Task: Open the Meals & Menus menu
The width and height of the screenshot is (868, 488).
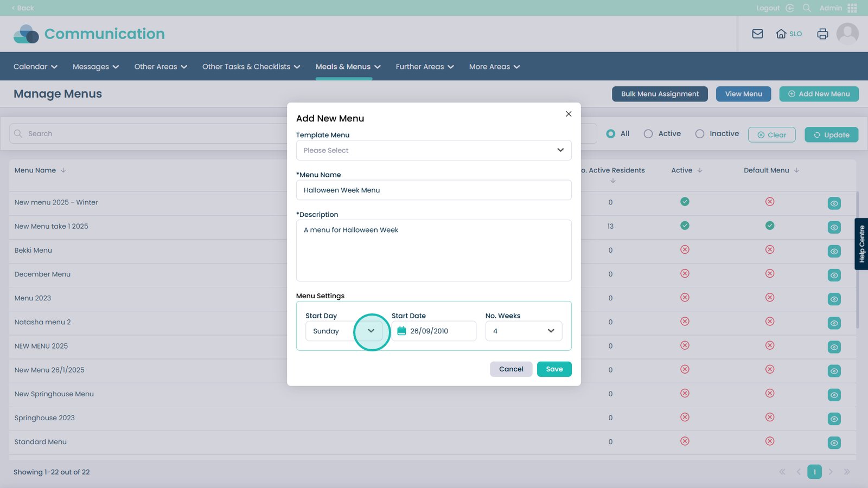Action: click(x=348, y=67)
